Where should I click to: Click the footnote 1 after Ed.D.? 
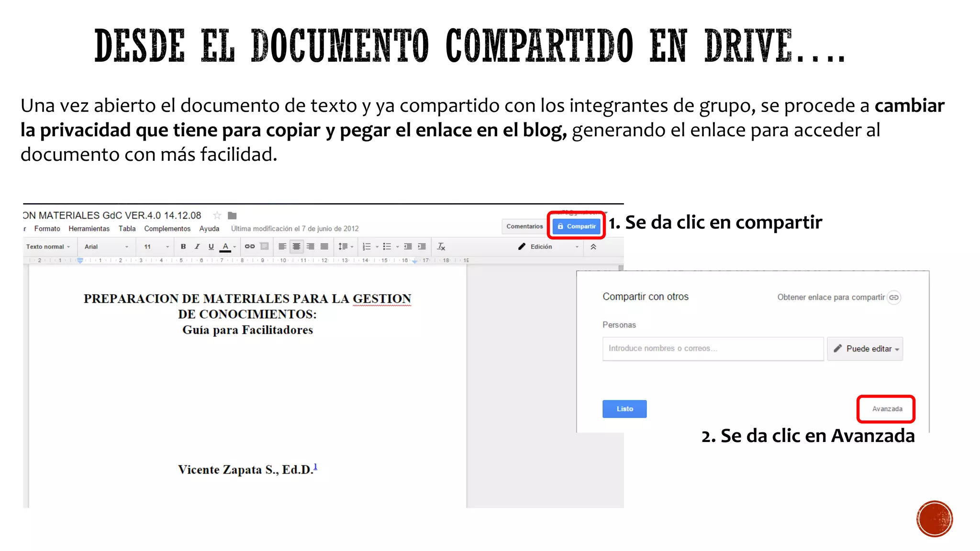click(x=315, y=467)
